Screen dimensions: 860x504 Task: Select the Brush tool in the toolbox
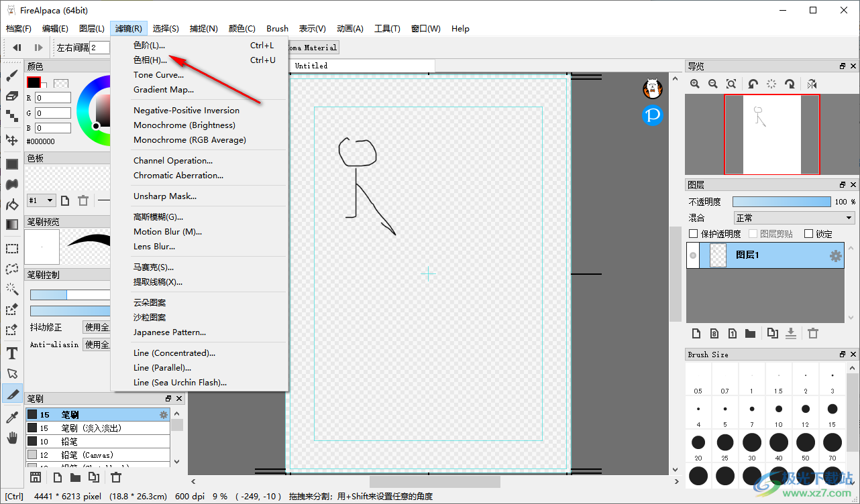point(12,76)
